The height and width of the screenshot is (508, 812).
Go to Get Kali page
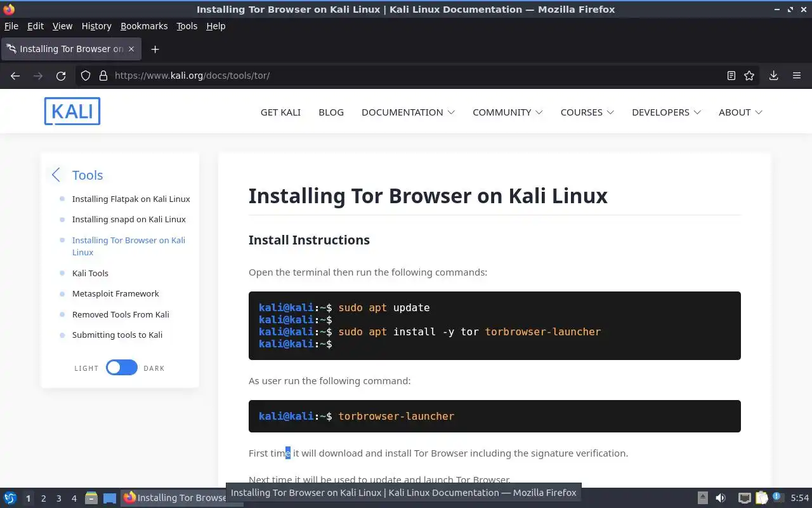coord(280,112)
